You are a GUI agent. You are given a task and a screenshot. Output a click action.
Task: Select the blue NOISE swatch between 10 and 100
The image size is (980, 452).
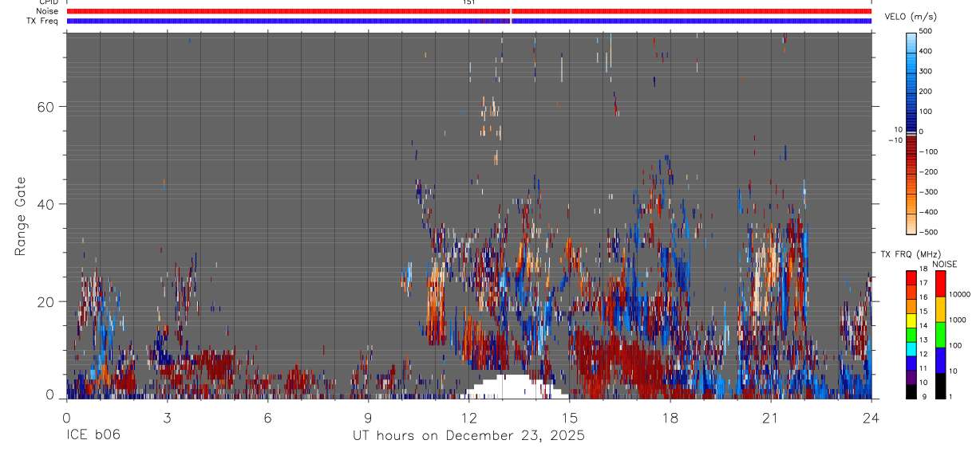click(x=940, y=360)
